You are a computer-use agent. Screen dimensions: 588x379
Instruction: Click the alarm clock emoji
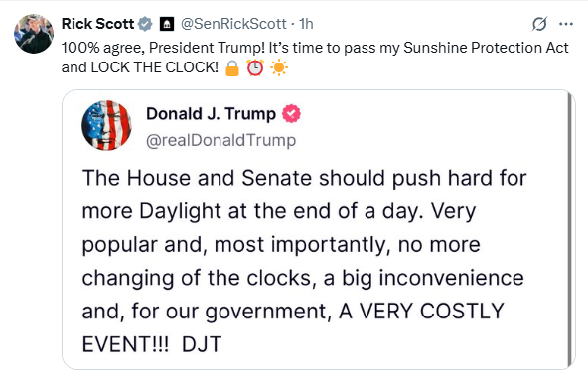[255, 67]
